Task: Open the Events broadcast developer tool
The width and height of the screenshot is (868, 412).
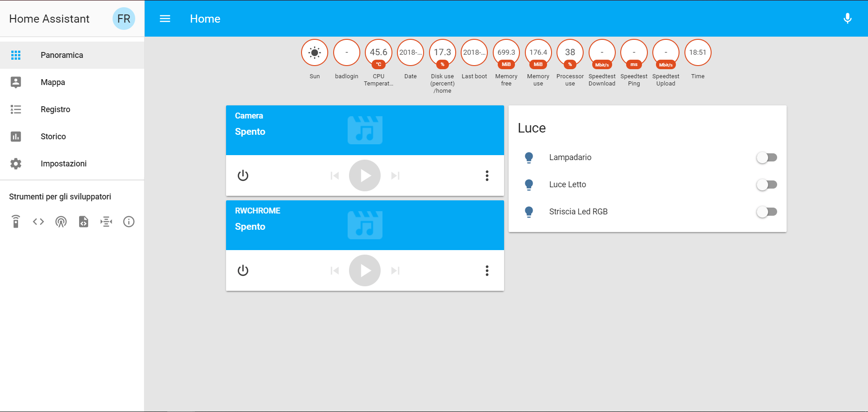Action: click(x=61, y=222)
